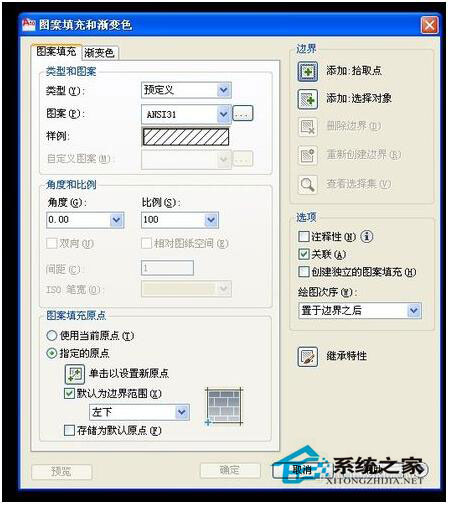Viewport: 451px width, 505px height.
Task: Click the ANSI31 sample swatch preview
Action: [x=186, y=137]
